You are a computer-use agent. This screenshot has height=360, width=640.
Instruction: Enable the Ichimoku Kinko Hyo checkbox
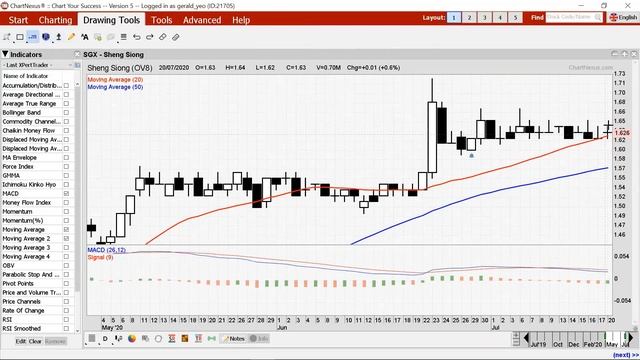(x=66, y=184)
